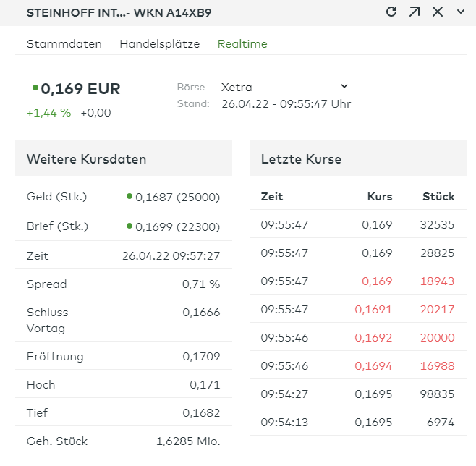Select the red 0,1694 price row
476x466 pixels.
click(357, 366)
